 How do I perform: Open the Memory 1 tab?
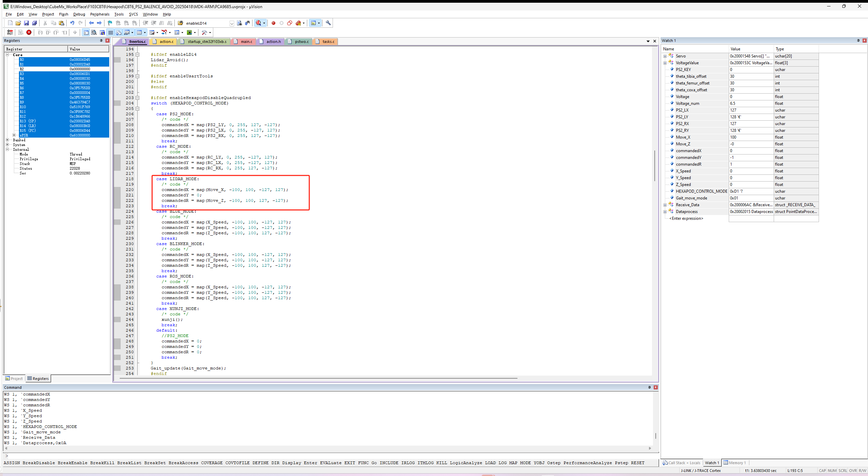pyautogui.click(x=735, y=463)
